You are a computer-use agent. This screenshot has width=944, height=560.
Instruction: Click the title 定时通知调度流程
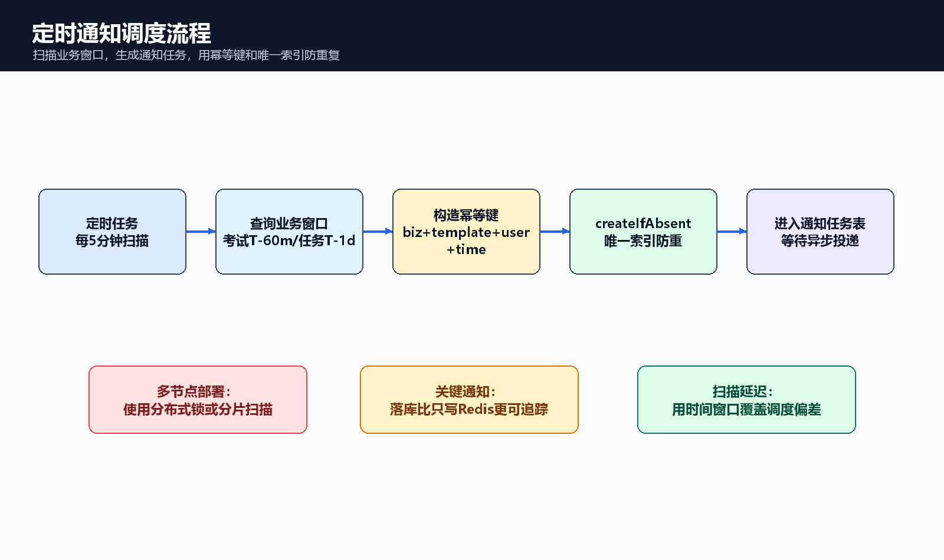(122, 34)
